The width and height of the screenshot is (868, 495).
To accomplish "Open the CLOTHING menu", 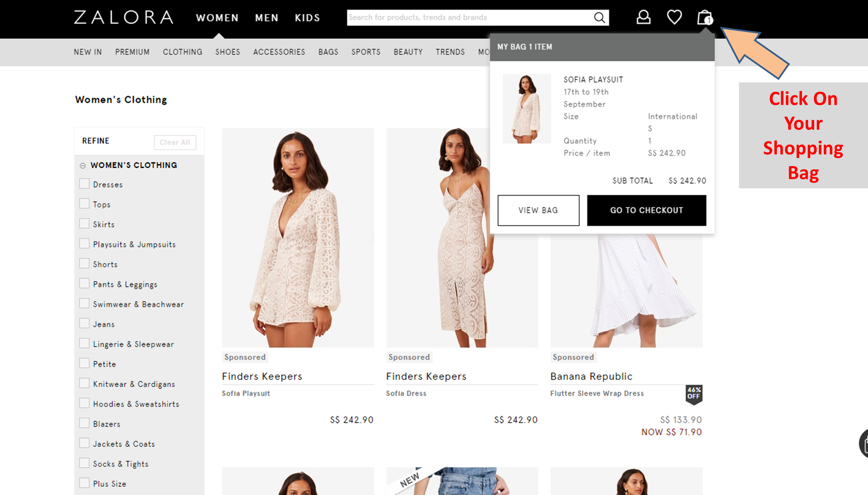I will tap(183, 52).
